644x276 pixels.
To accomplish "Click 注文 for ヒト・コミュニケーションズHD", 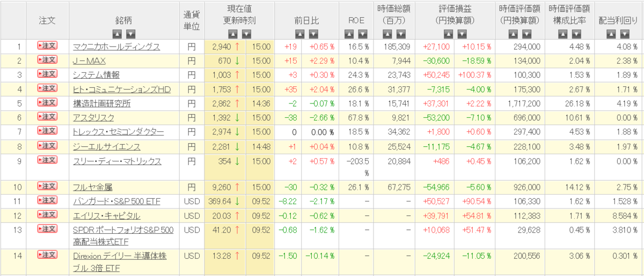I will pyautogui.click(x=47, y=88).
